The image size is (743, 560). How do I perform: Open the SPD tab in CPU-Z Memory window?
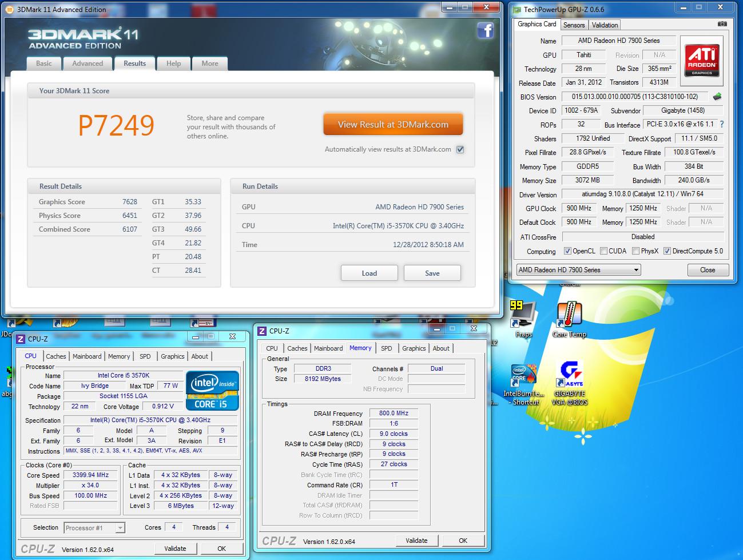click(387, 348)
